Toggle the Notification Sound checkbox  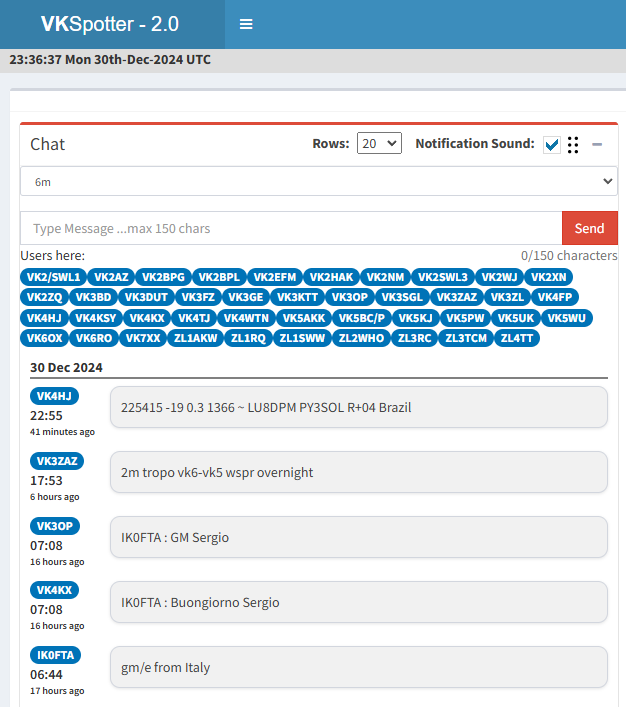[552, 145]
